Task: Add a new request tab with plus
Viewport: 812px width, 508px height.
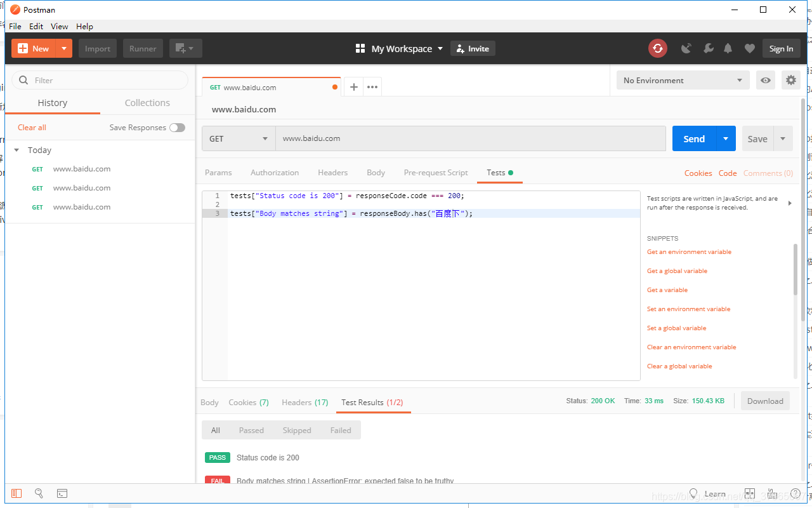Action: click(x=354, y=87)
